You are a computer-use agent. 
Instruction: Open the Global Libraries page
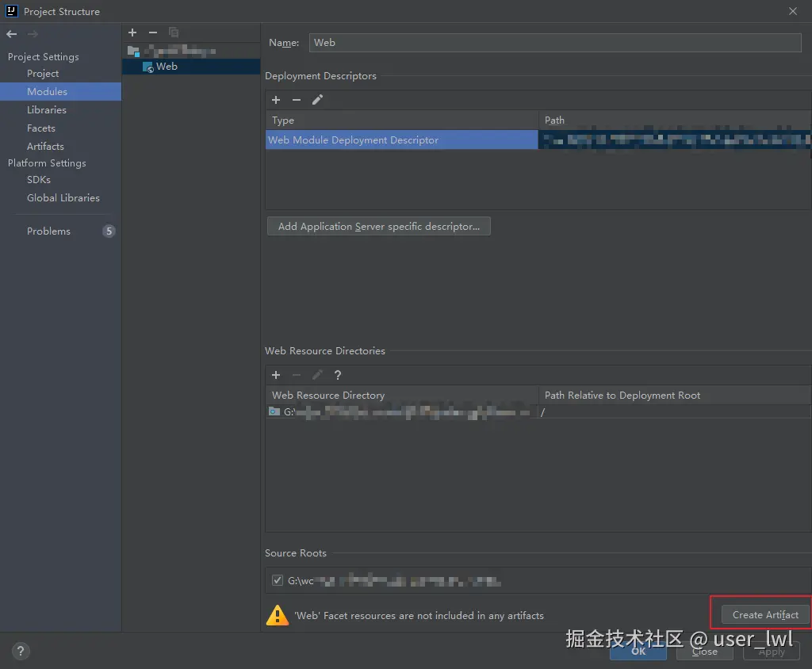click(x=63, y=198)
